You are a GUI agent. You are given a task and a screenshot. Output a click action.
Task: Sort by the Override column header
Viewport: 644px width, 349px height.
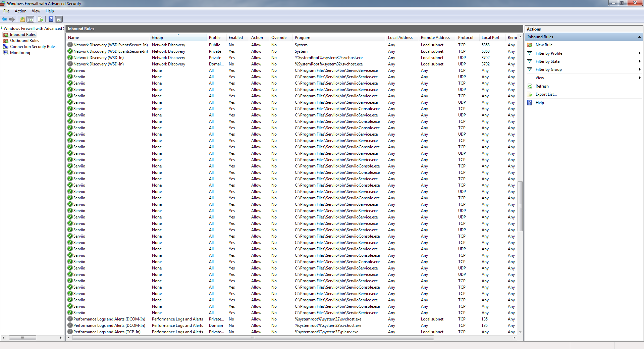(x=281, y=38)
